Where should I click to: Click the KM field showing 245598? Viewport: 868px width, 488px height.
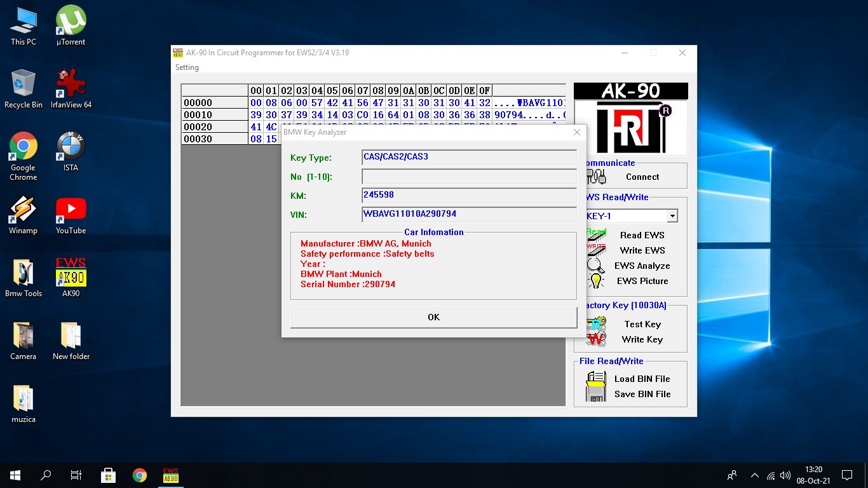[x=469, y=195]
